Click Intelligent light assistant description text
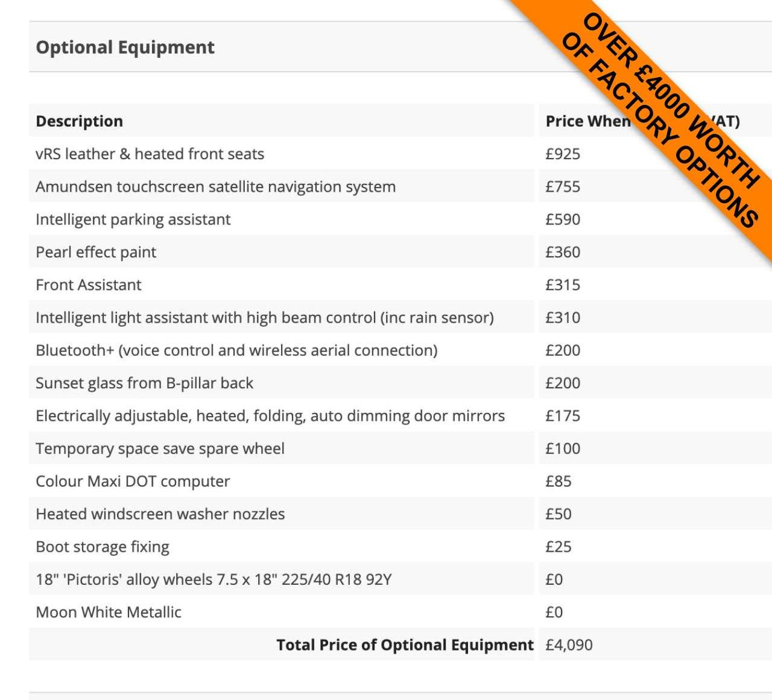The width and height of the screenshot is (772, 700). [x=264, y=318]
